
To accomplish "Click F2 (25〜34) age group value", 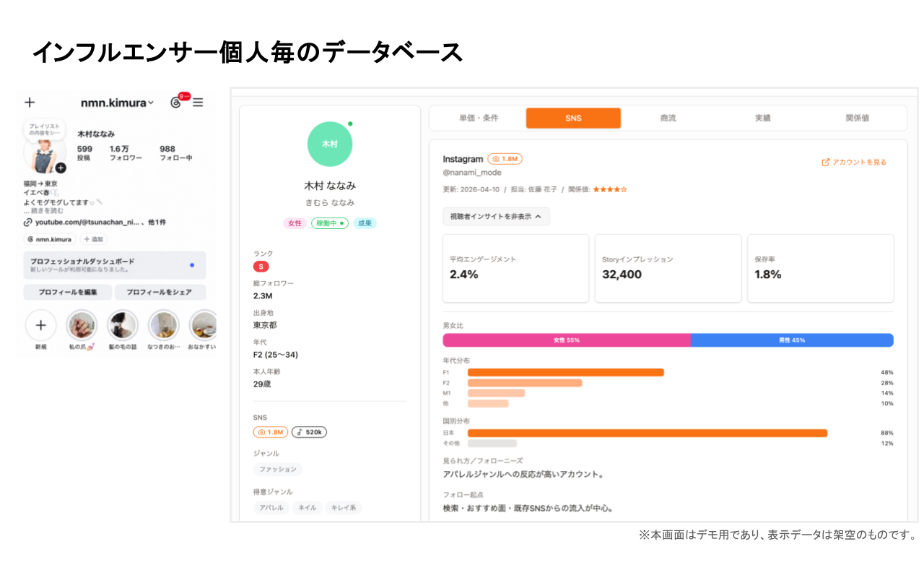I will [x=276, y=355].
